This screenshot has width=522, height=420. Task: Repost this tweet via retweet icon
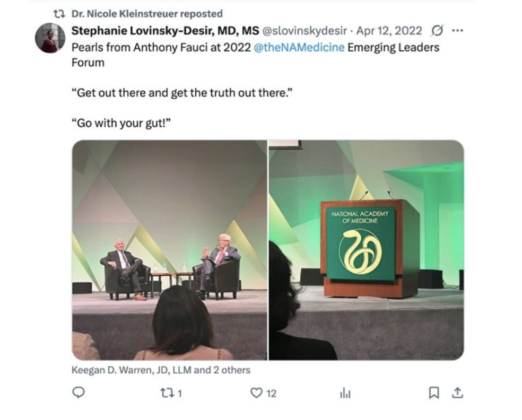point(167,393)
